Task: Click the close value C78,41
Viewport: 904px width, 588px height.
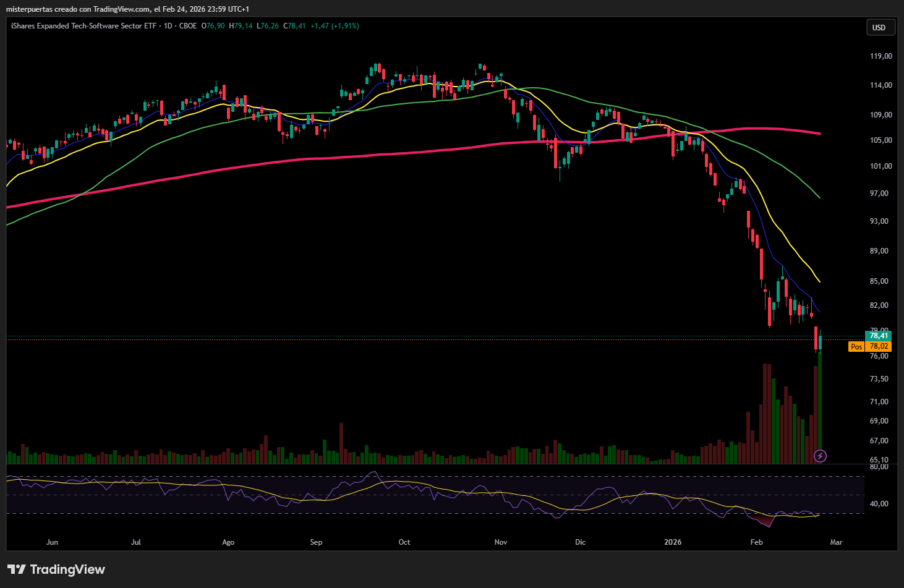Action: [x=295, y=26]
